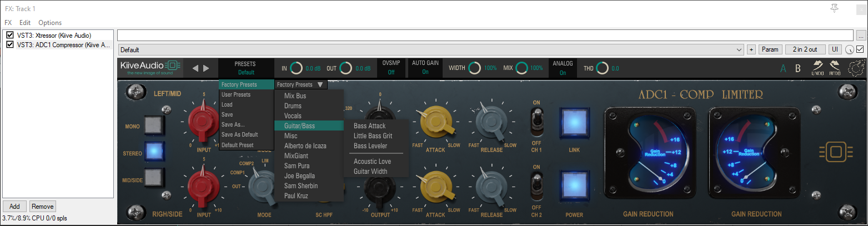The image size is (868, 226).
Task: Choose Default Preset entry
Action: (247, 145)
